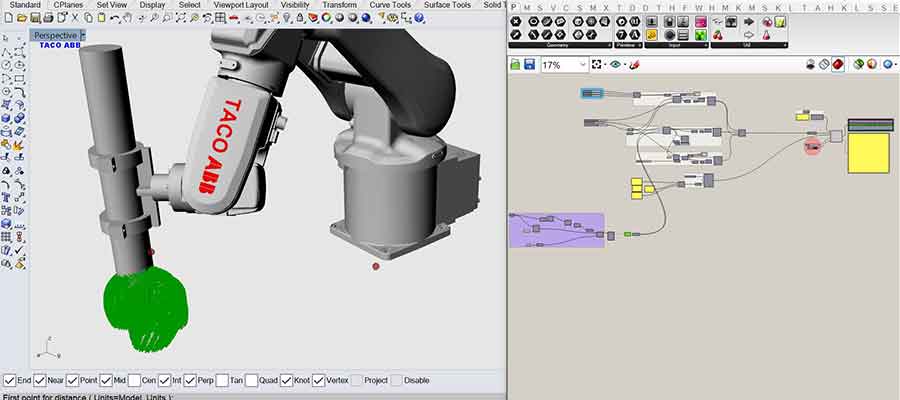Switch to wireframe preview mode in Grasshopper
Screen dimensions: 900x400
click(824, 64)
